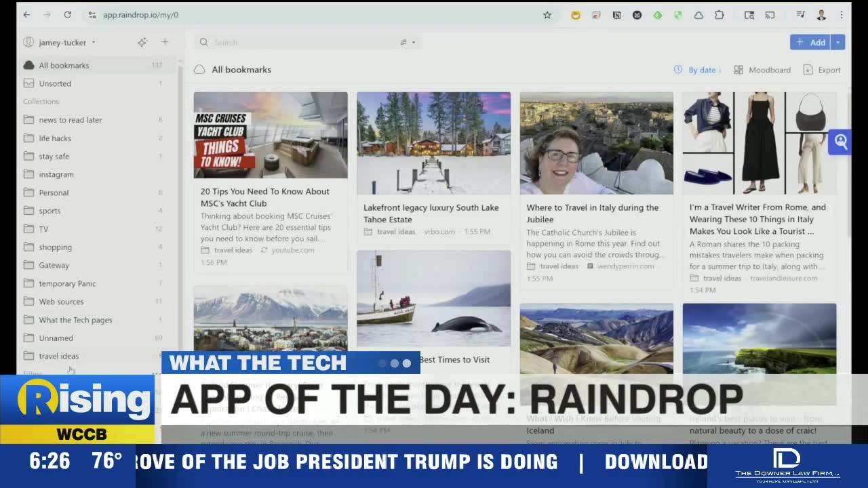The image size is (868, 488).
Task: Open the browser extensions puzzle icon
Action: 719,15
